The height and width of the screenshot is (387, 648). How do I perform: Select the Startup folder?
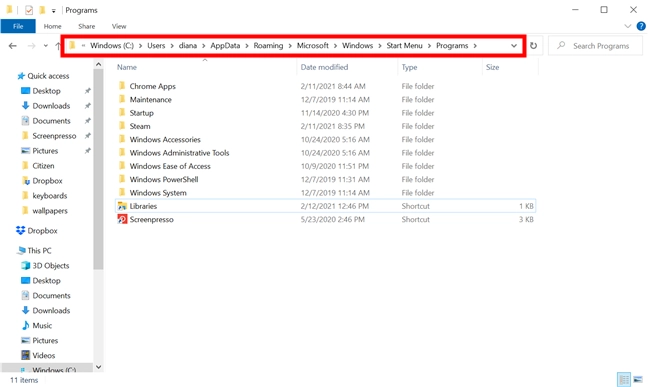[x=141, y=113]
